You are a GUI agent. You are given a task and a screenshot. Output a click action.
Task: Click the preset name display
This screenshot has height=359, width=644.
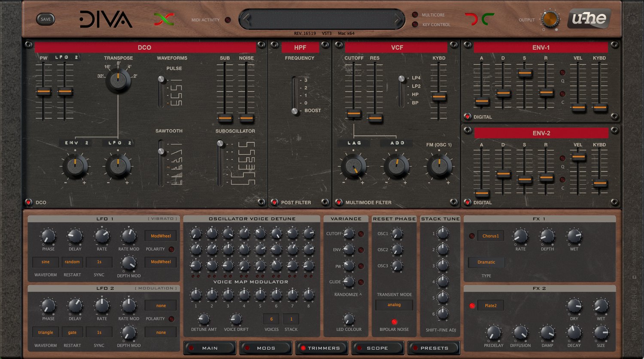pyautogui.click(x=322, y=19)
